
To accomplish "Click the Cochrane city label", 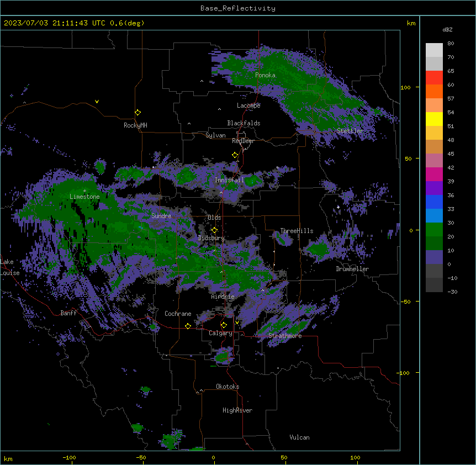I will 178,314.
